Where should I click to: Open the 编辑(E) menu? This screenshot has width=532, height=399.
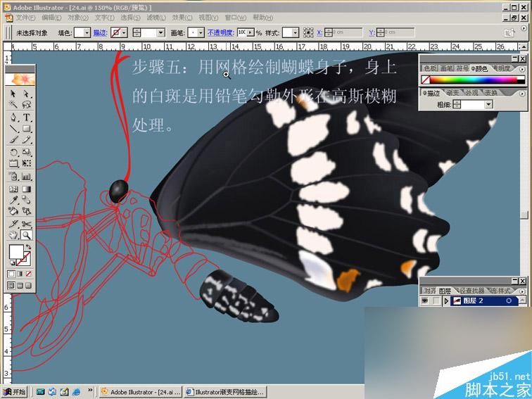[51, 18]
